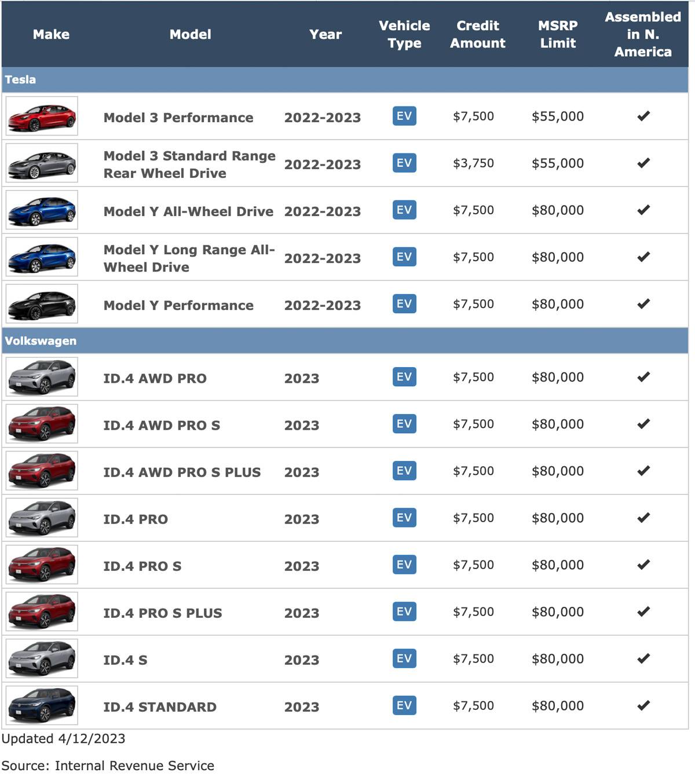The height and width of the screenshot is (784, 695).
Task: Click the Year column header
Action: point(325,34)
